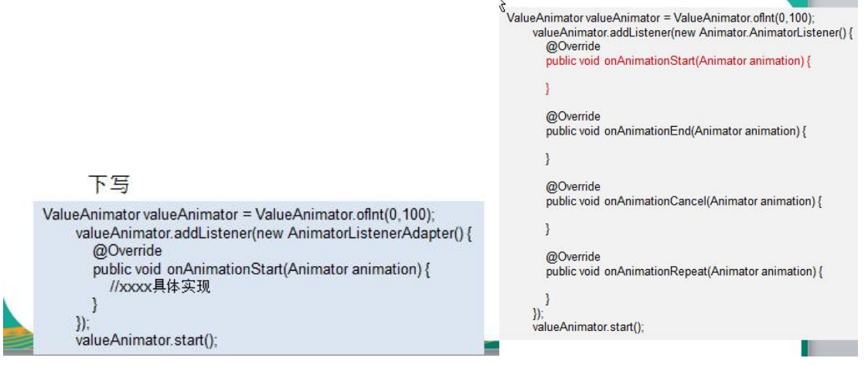Click @Override above onAnimationCancel

coord(573,187)
